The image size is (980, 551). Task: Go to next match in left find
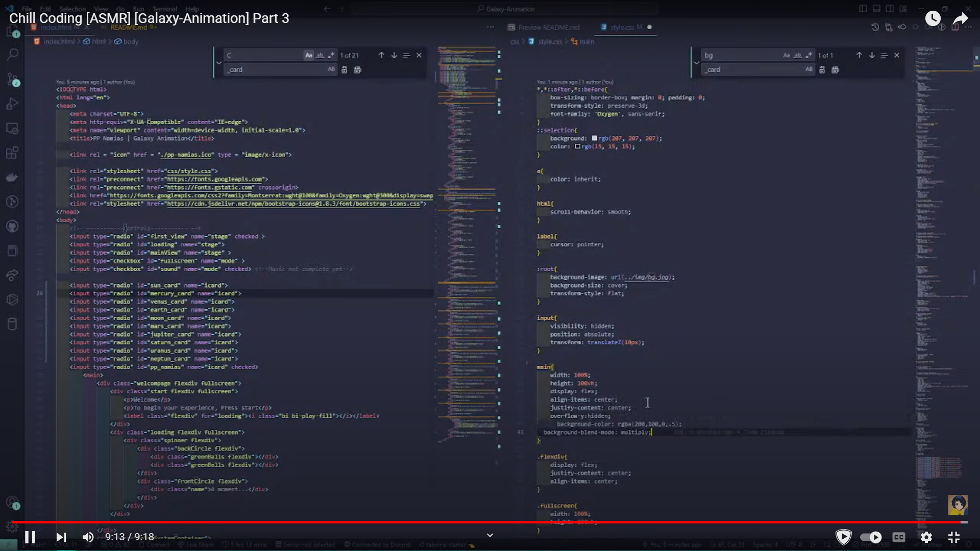click(394, 55)
